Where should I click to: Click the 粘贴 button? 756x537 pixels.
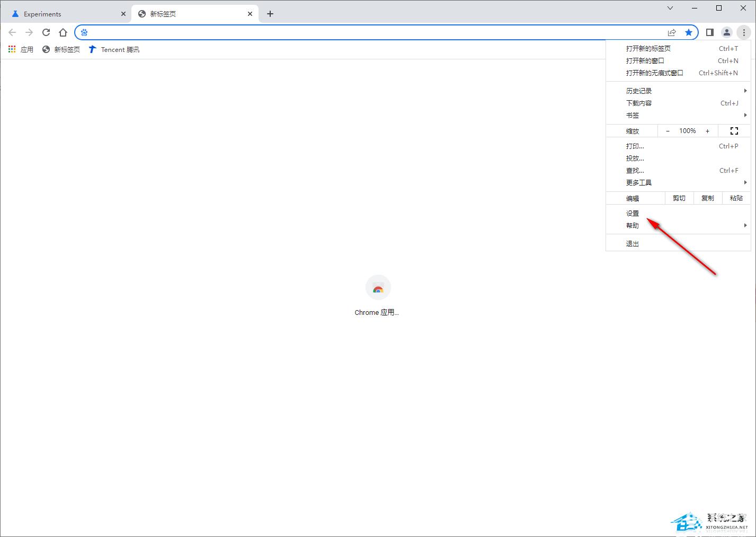point(736,198)
